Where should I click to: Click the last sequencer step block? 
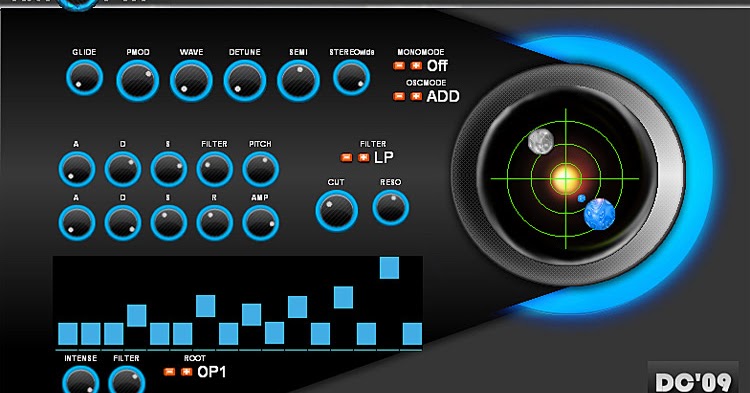pos(412,334)
